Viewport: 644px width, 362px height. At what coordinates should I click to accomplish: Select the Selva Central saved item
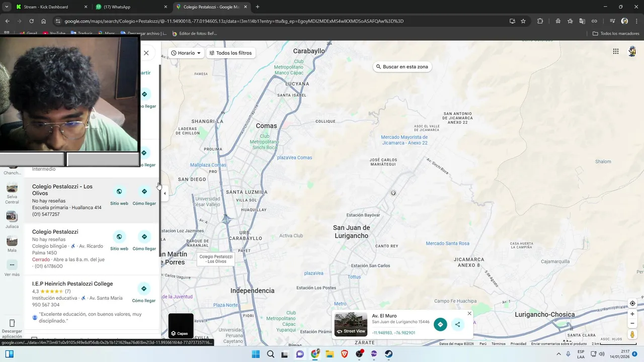click(12, 193)
